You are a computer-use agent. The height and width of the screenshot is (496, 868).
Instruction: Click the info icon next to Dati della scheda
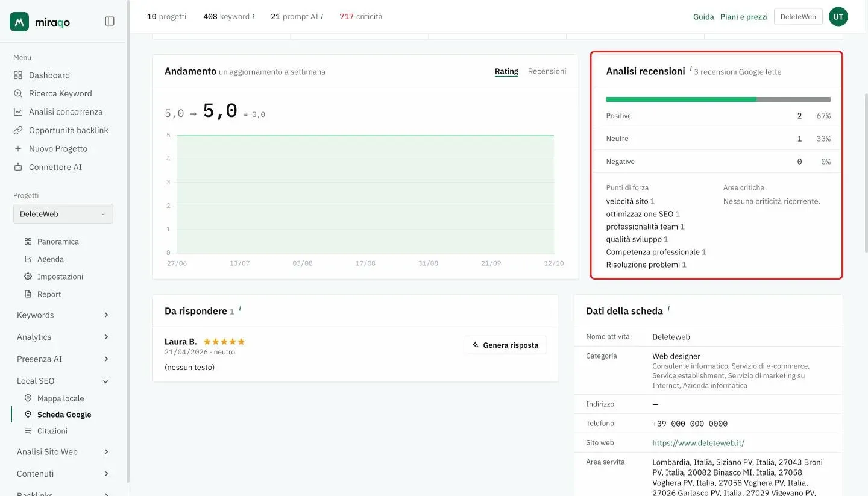click(668, 309)
